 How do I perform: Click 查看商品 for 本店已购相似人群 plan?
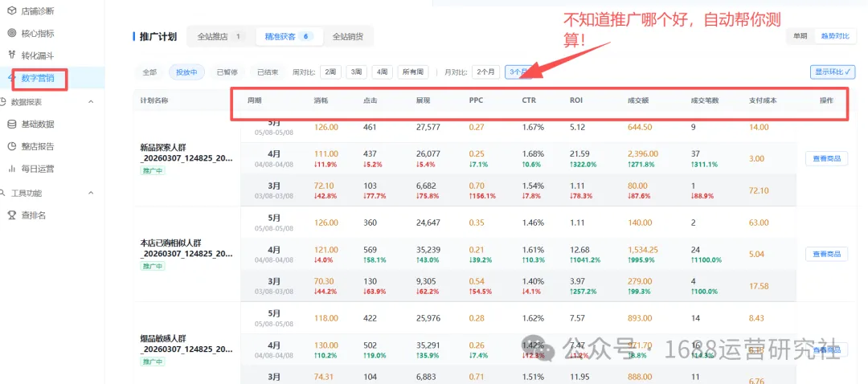point(826,254)
